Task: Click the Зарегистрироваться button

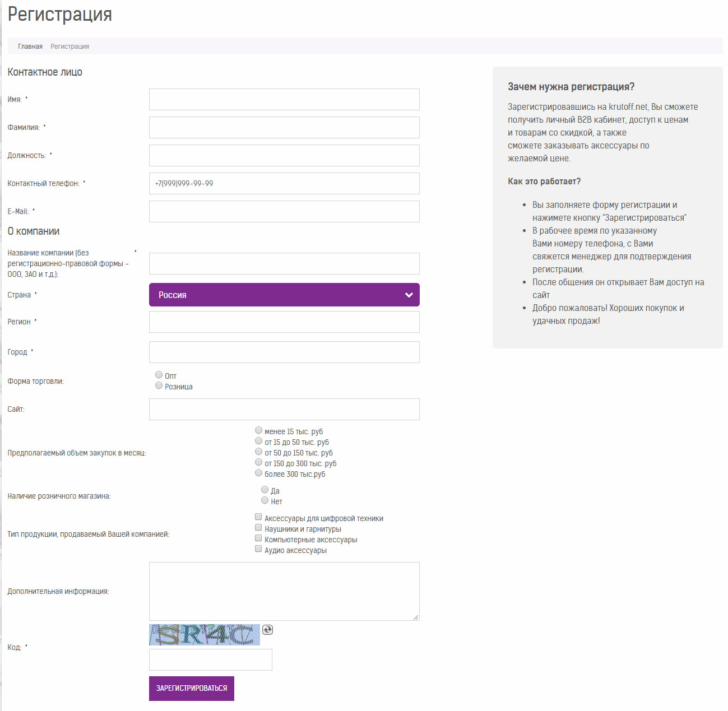Action: click(192, 689)
